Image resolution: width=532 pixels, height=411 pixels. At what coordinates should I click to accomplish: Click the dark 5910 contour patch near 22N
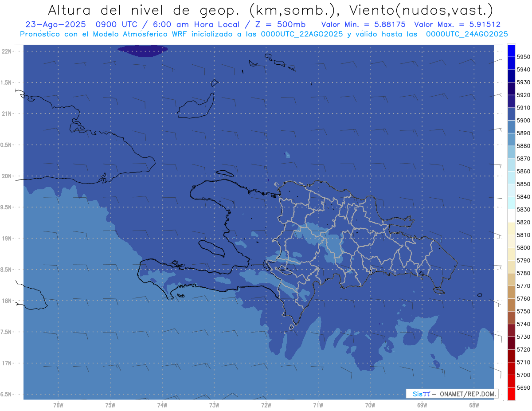tap(143, 50)
